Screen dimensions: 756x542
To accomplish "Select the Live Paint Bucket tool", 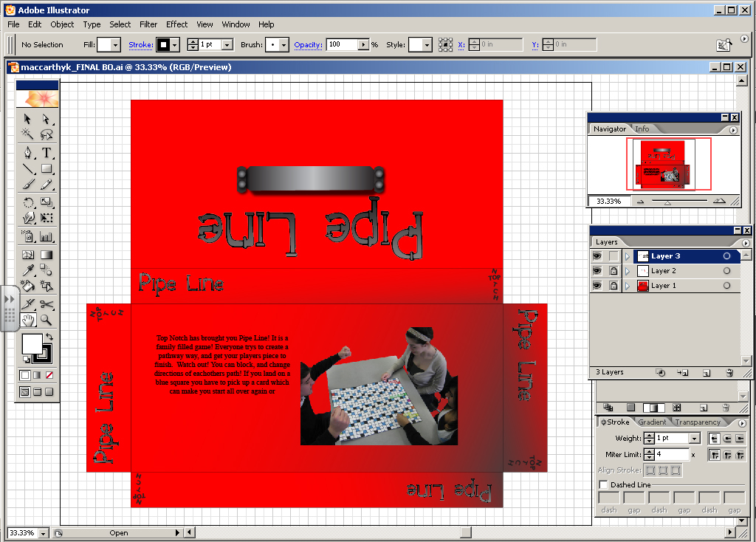I will [x=28, y=286].
